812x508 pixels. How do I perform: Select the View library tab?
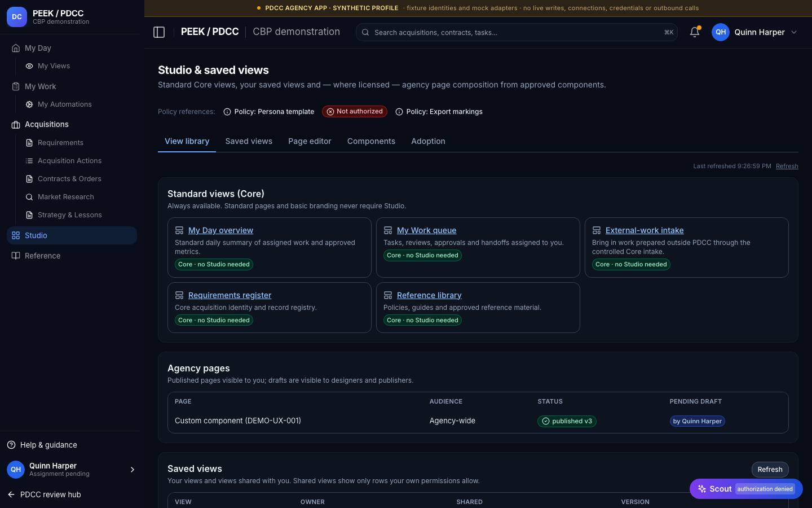187,141
